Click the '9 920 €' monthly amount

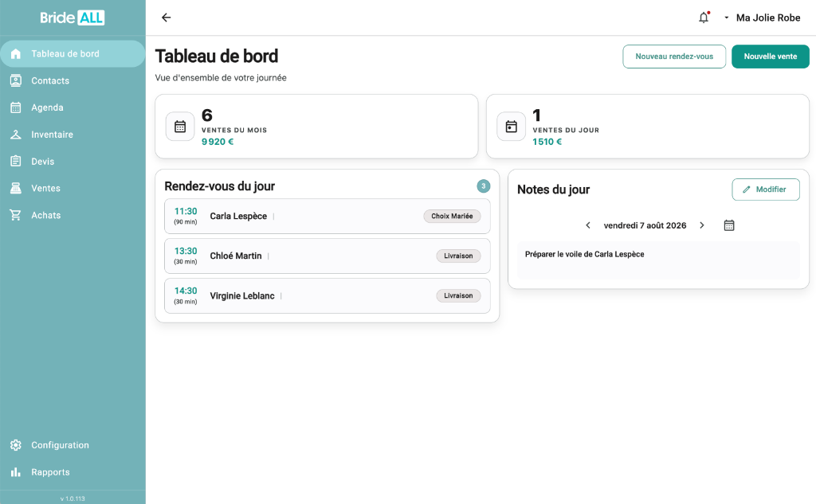click(218, 142)
